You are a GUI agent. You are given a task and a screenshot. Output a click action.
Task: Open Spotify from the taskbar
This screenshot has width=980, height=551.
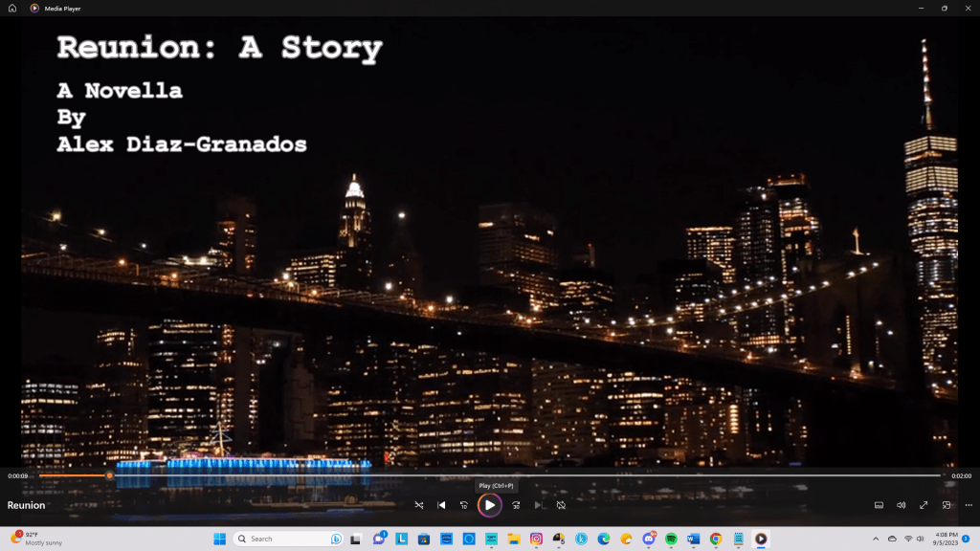[671, 539]
